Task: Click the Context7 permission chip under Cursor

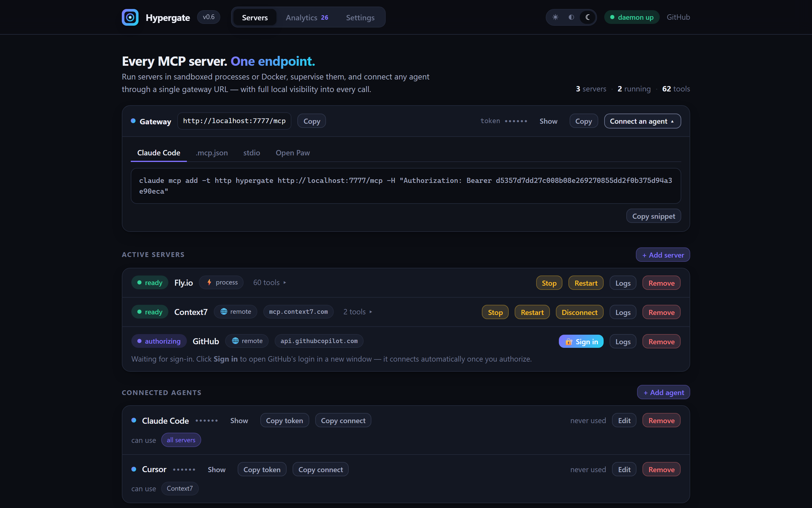Action: click(179, 489)
